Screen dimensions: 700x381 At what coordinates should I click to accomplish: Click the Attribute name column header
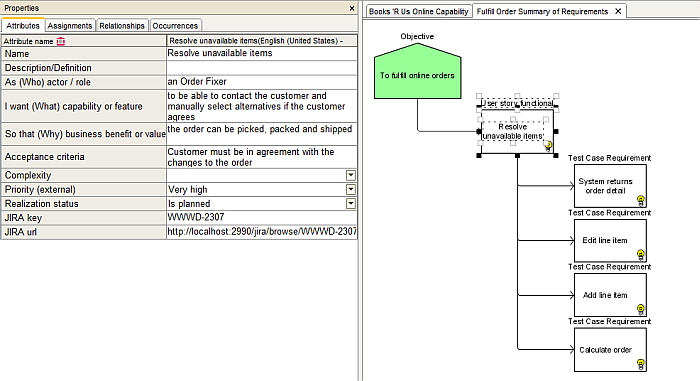[84, 41]
